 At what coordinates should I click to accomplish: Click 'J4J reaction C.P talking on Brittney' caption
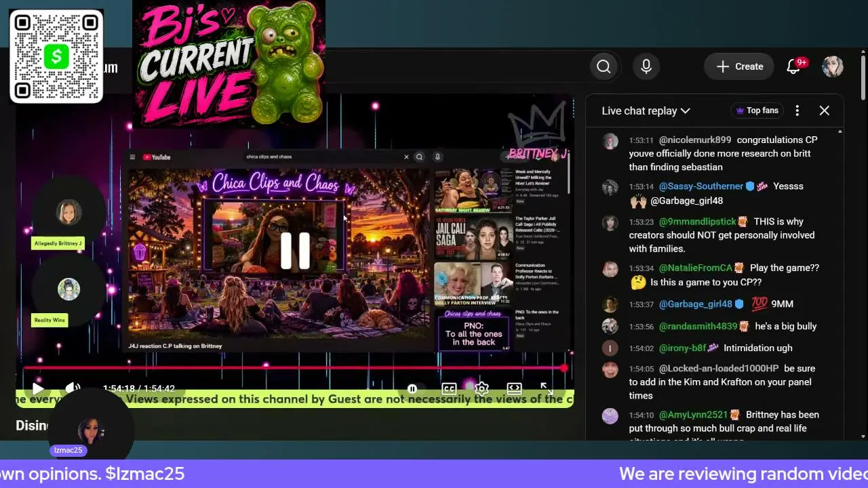click(x=175, y=346)
